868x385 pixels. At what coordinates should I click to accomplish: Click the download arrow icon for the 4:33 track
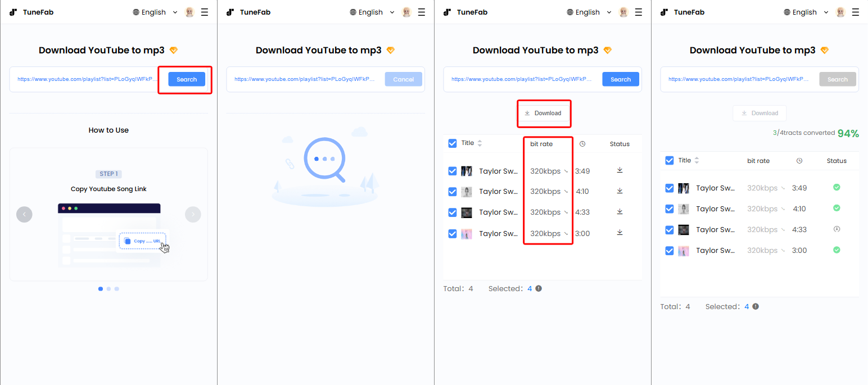pos(620,212)
